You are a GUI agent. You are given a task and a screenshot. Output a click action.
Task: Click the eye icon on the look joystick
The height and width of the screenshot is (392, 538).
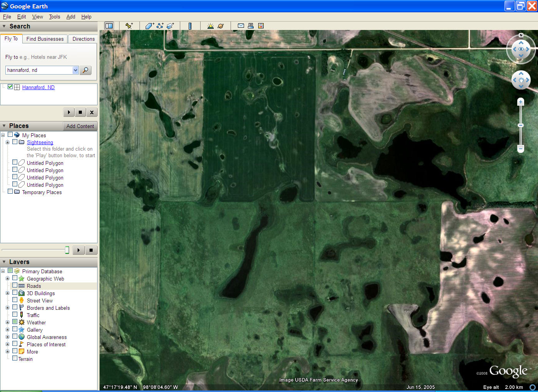521,49
